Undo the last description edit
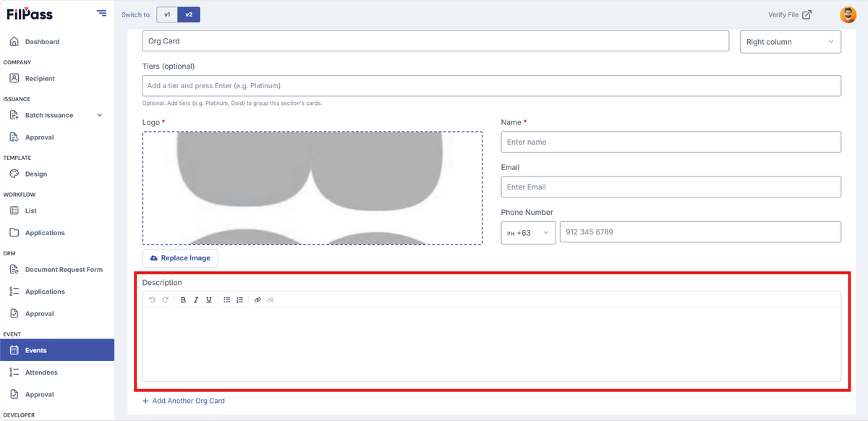This screenshot has width=868, height=421. click(153, 299)
